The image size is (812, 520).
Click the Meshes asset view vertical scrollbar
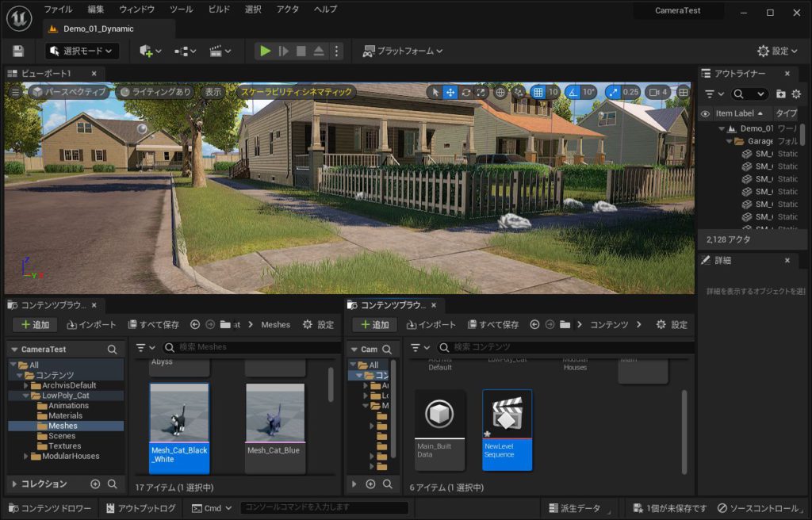331,384
